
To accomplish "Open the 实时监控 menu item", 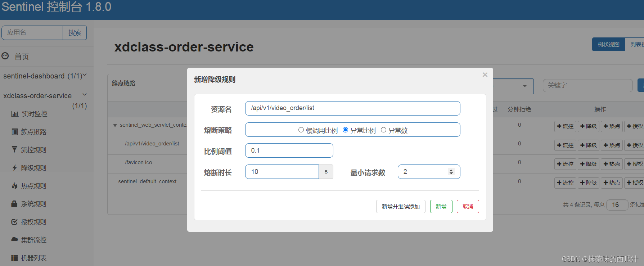I will tap(35, 114).
